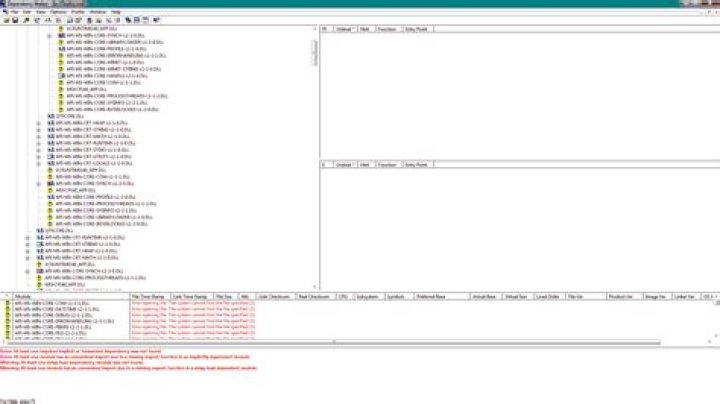Click the Actual Base column header
The image size is (720, 404).
(486, 297)
